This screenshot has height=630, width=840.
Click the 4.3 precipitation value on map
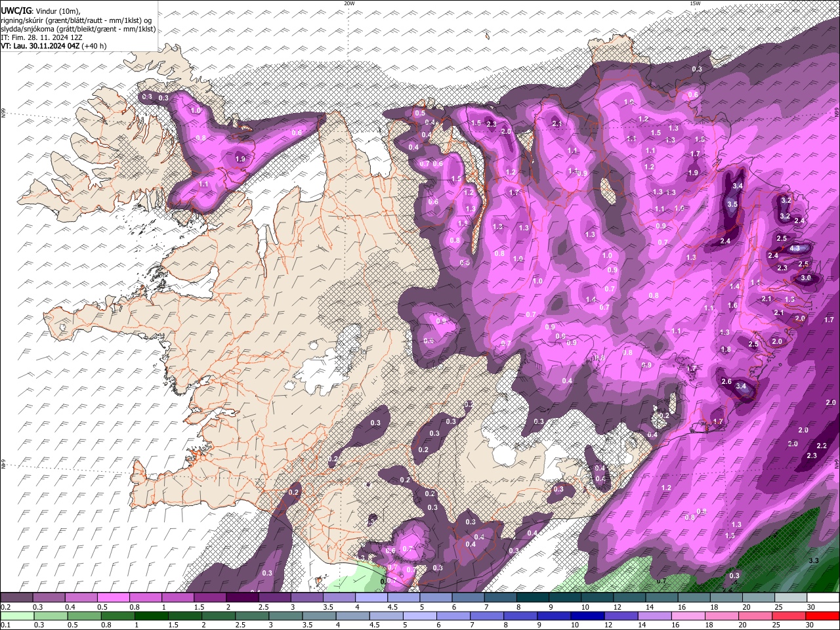click(x=795, y=249)
